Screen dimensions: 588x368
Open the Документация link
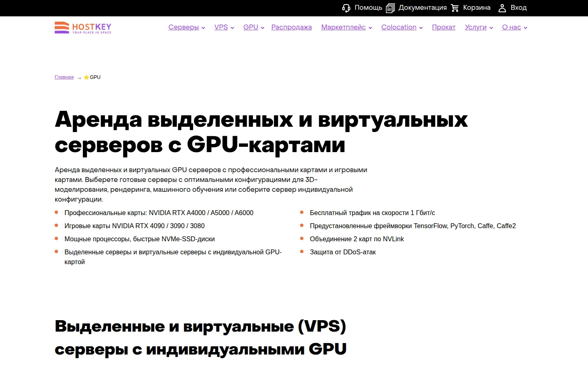tap(423, 8)
